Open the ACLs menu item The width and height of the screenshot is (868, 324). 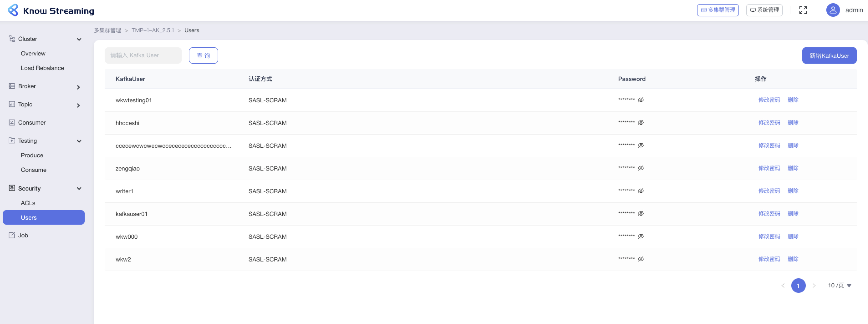28,203
